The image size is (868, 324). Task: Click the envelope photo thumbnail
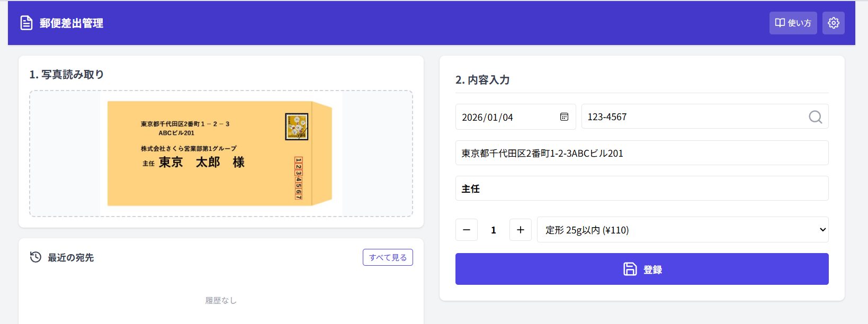[220, 153]
